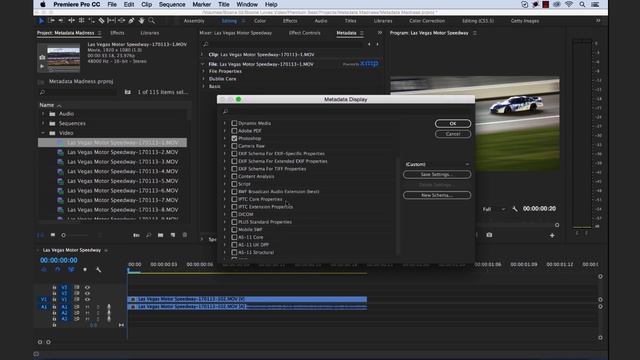The height and width of the screenshot is (360, 640).
Task: Select the Razor tool
Action: click(x=101, y=21)
